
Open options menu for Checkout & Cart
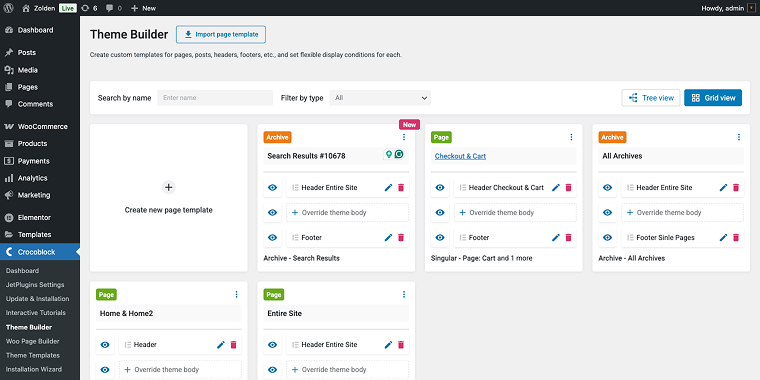click(571, 137)
